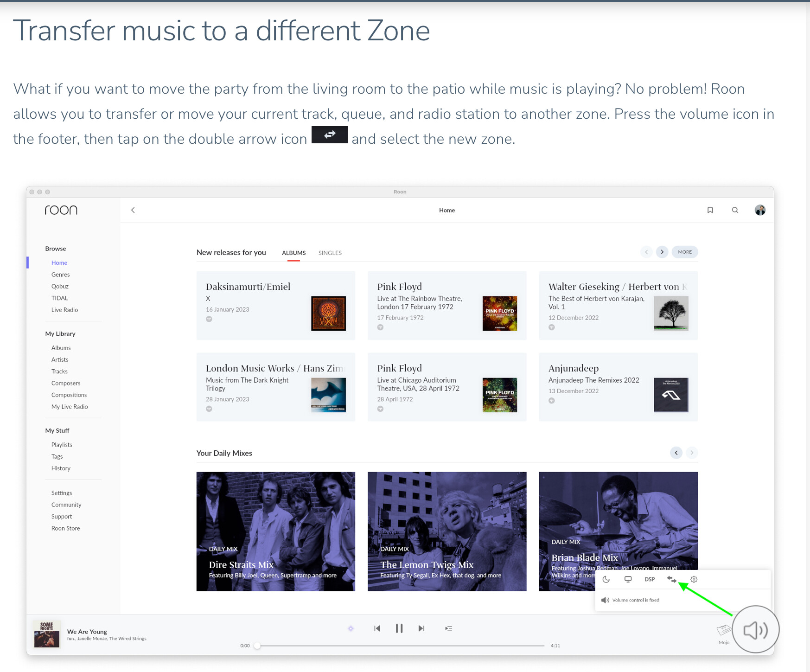Click add icon under 13 December 2022

[x=552, y=401]
